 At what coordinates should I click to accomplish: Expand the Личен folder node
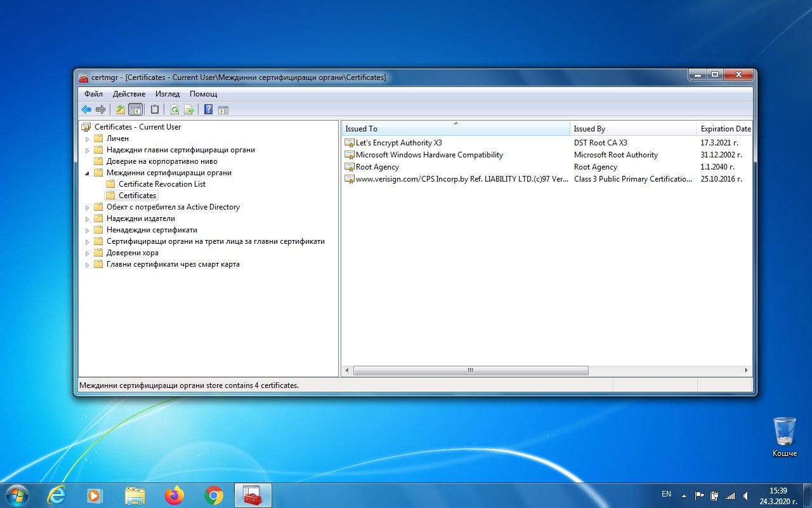(x=88, y=138)
